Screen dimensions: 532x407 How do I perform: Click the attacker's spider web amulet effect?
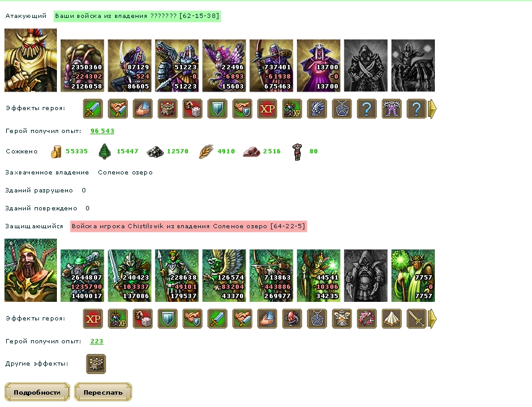(x=342, y=109)
